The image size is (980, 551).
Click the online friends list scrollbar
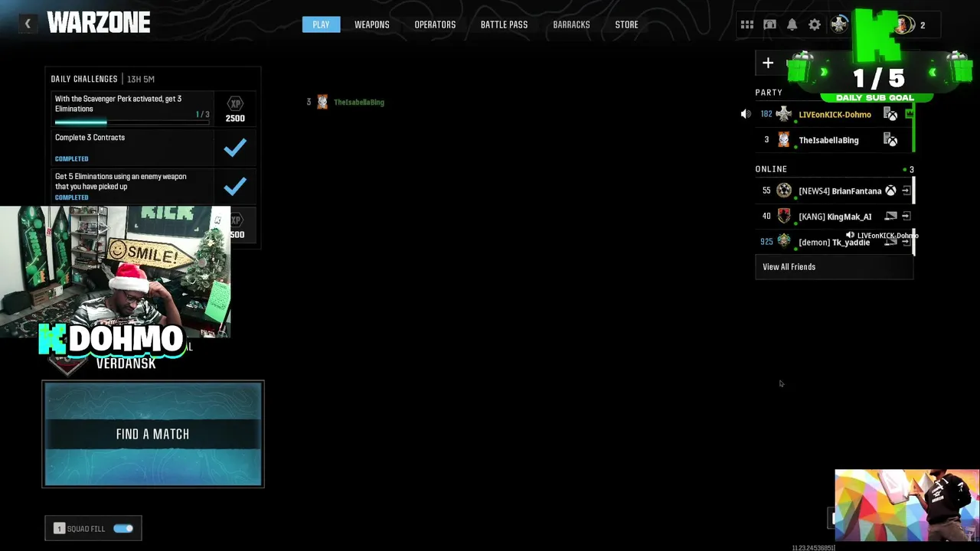(x=914, y=216)
